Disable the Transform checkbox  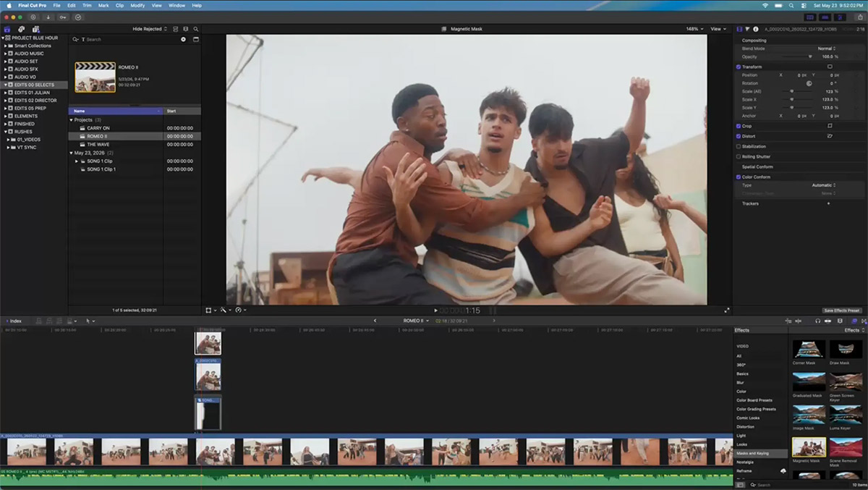coord(739,67)
